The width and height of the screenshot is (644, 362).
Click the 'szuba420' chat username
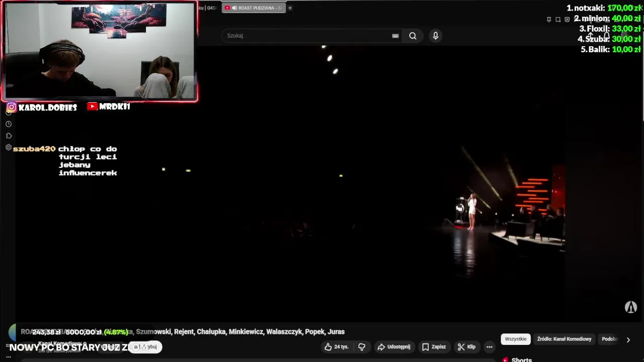click(x=34, y=149)
